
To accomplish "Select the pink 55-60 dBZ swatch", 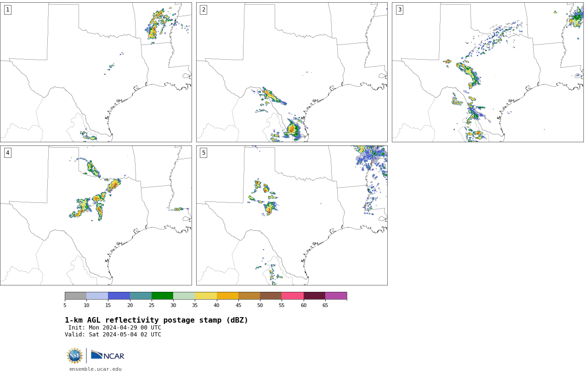I will pyautogui.click(x=293, y=296).
